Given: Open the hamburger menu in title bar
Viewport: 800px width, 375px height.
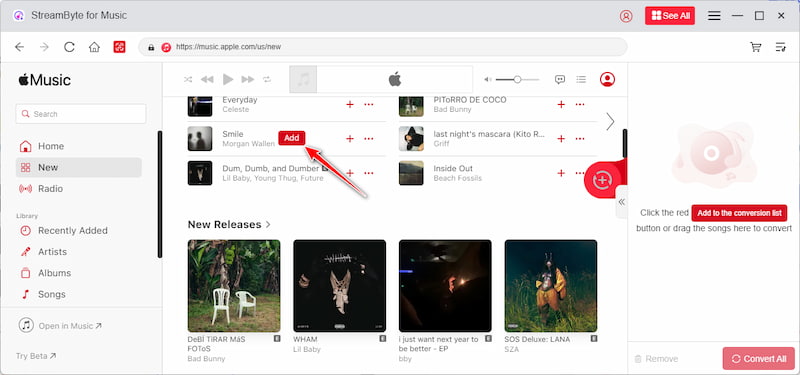Looking at the screenshot, I should click(714, 16).
